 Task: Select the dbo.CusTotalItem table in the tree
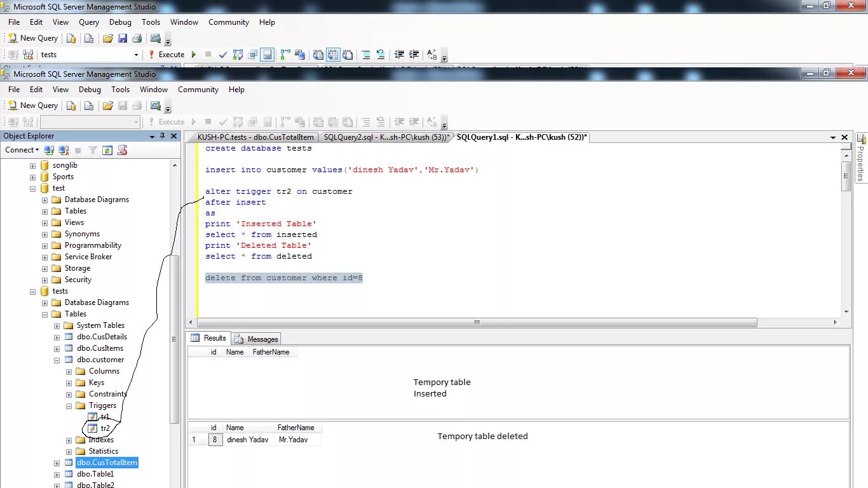click(x=107, y=463)
